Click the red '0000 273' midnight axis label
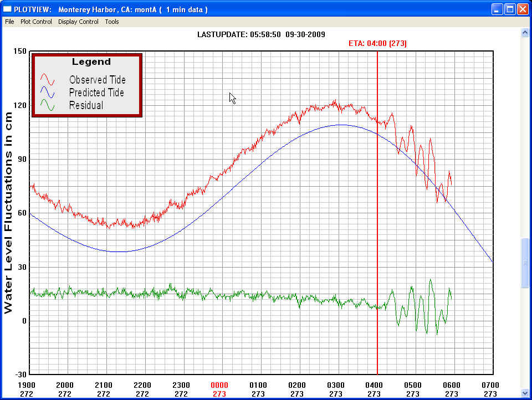 [219, 389]
